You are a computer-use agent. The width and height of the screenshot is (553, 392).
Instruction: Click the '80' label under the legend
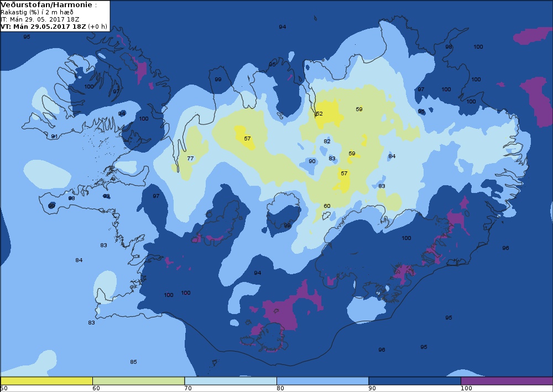click(x=280, y=388)
